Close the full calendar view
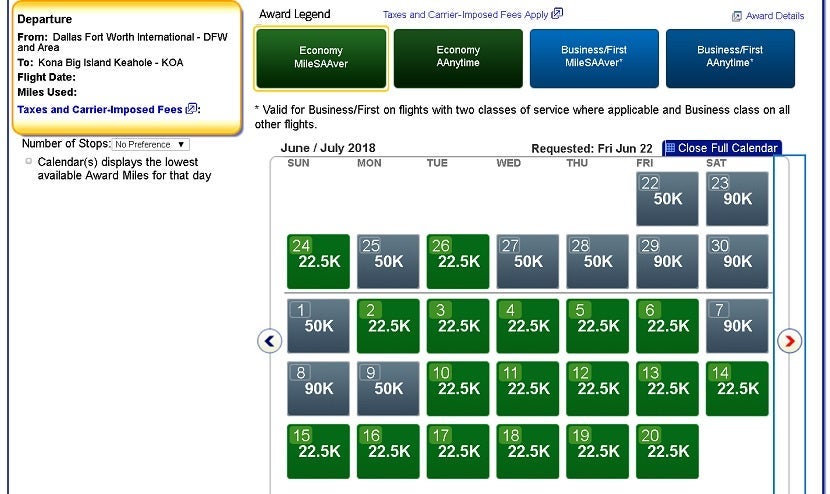The image size is (830, 494). coord(727,148)
